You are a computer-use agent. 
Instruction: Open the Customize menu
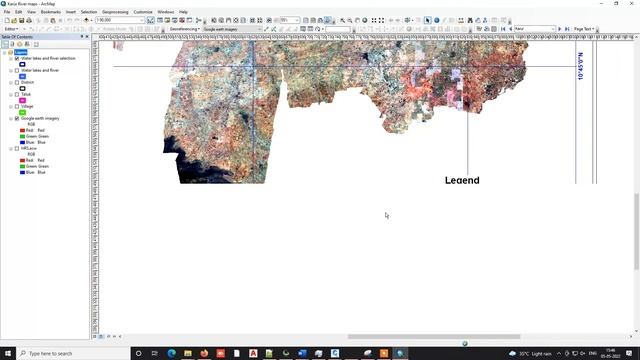(143, 12)
